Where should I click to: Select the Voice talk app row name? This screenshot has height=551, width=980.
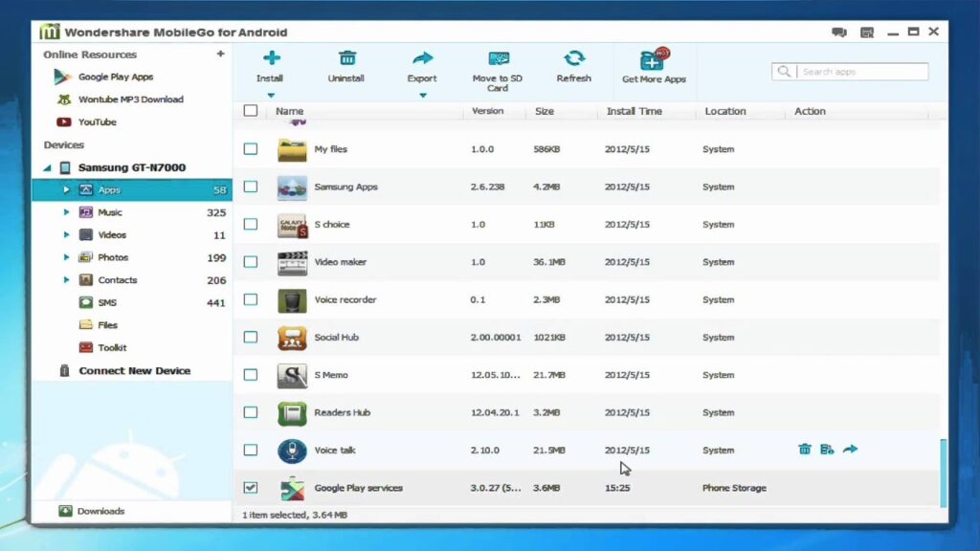tap(334, 450)
